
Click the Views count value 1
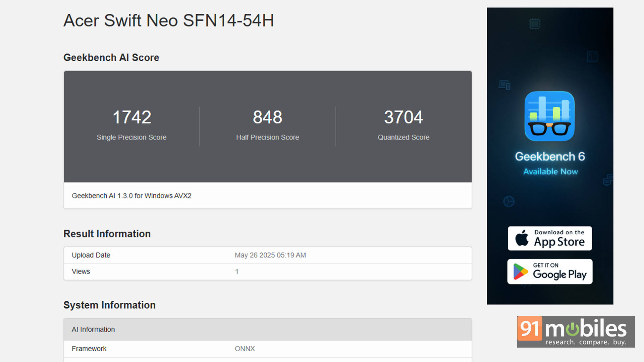pyautogui.click(x=237, y=271)
